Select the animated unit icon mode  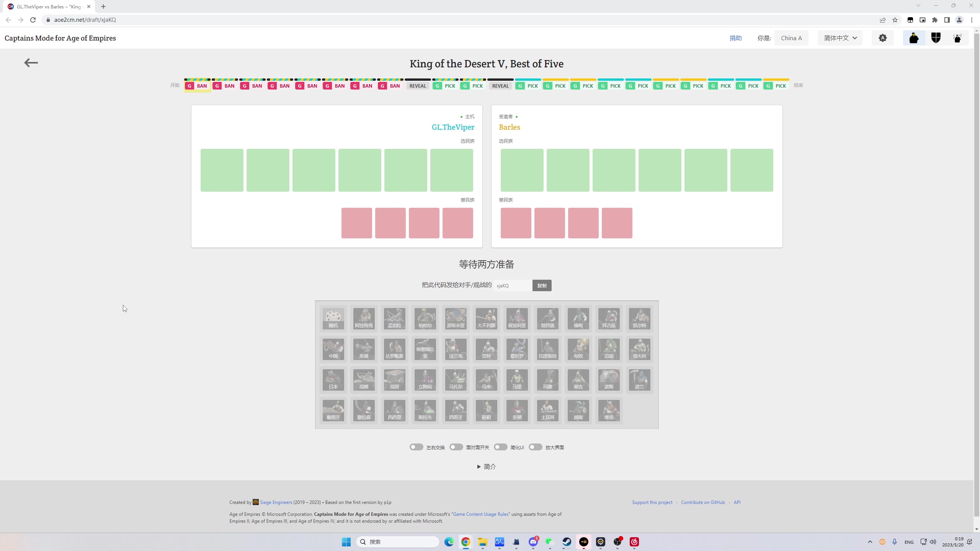point(957,38)
